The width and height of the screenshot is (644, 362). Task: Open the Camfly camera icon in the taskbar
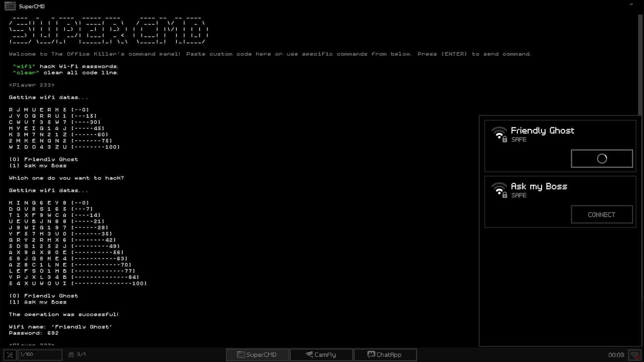[x=308, y=354]
